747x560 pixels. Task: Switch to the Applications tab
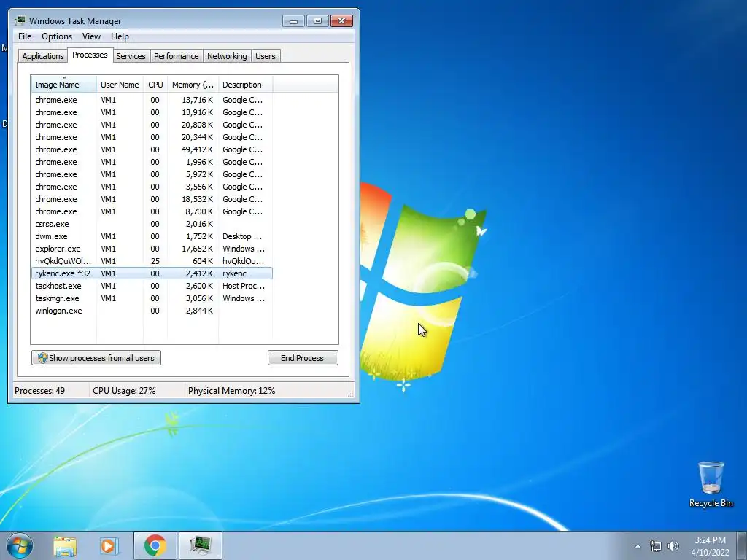tap(43, 55)
